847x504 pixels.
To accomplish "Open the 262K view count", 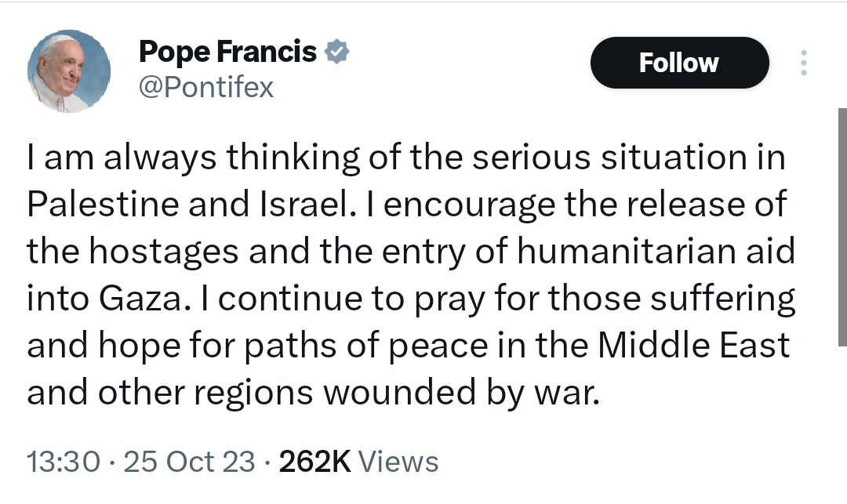I will [315, 462].
